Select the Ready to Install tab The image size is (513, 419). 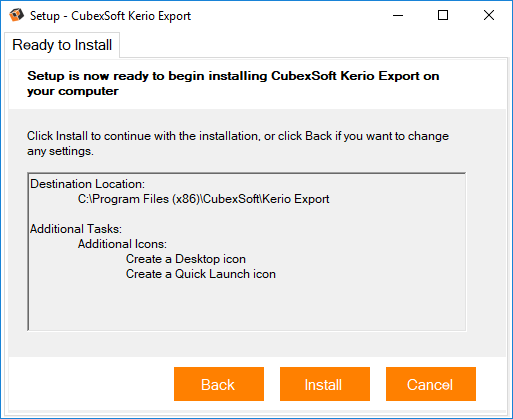(62, 45)
